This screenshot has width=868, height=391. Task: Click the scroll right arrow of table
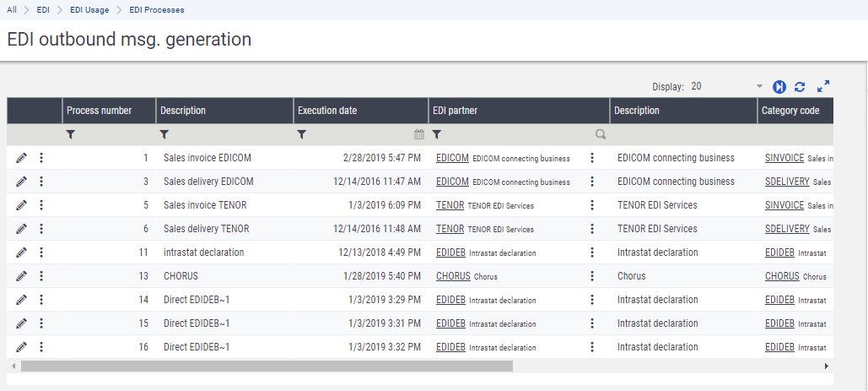(826, 367)
